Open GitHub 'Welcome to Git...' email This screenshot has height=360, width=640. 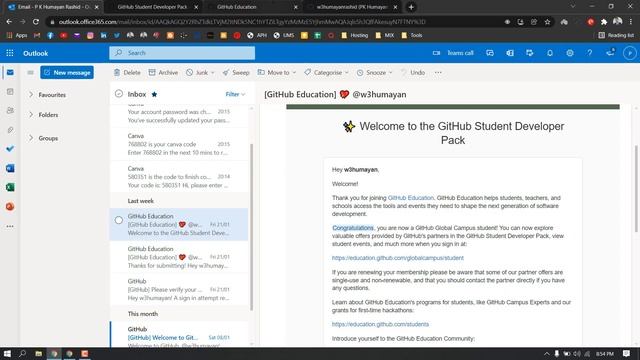[179, 335]
